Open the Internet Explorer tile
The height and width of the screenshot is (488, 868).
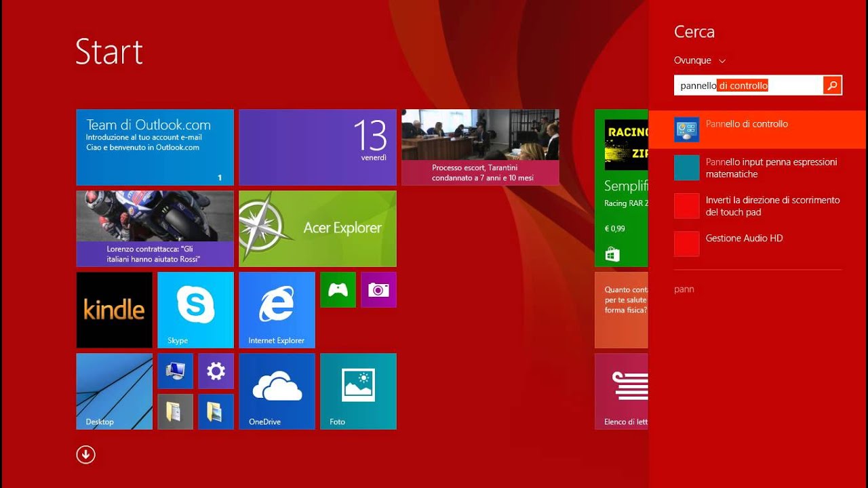pyautogui.click(x=277, y=310)
